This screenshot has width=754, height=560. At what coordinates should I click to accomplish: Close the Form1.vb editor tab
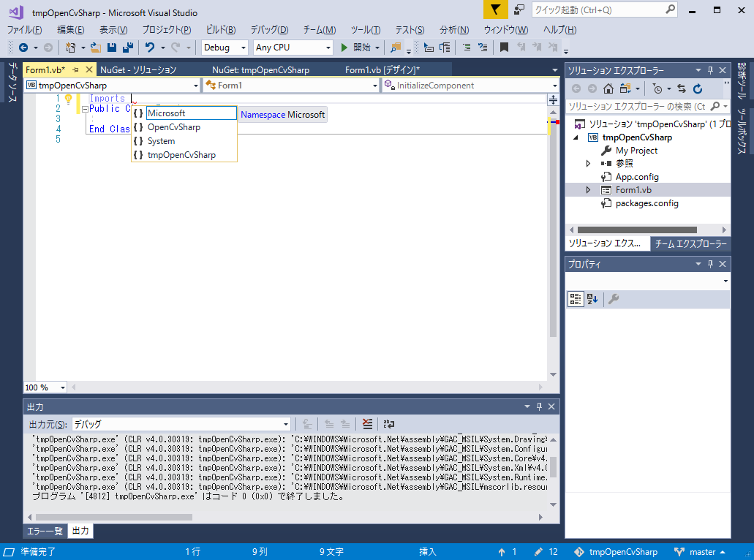(x=89, y=69)
